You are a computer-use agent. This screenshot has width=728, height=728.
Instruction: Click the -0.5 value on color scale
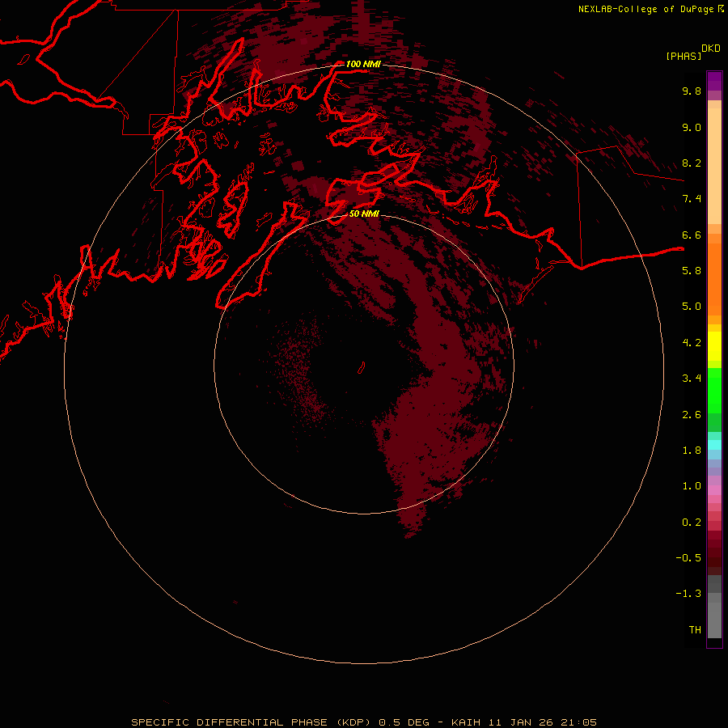click(x=688, y=558)
